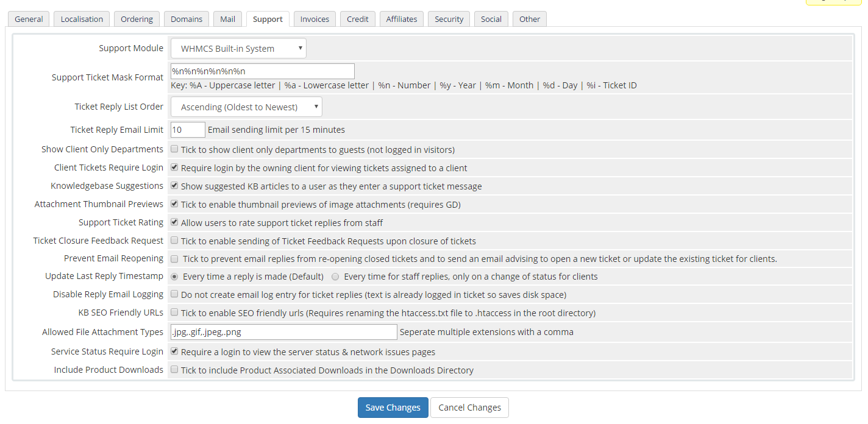
Task: Disable Knowledgebase Suggestions checkbox
Action: [175, 186]
